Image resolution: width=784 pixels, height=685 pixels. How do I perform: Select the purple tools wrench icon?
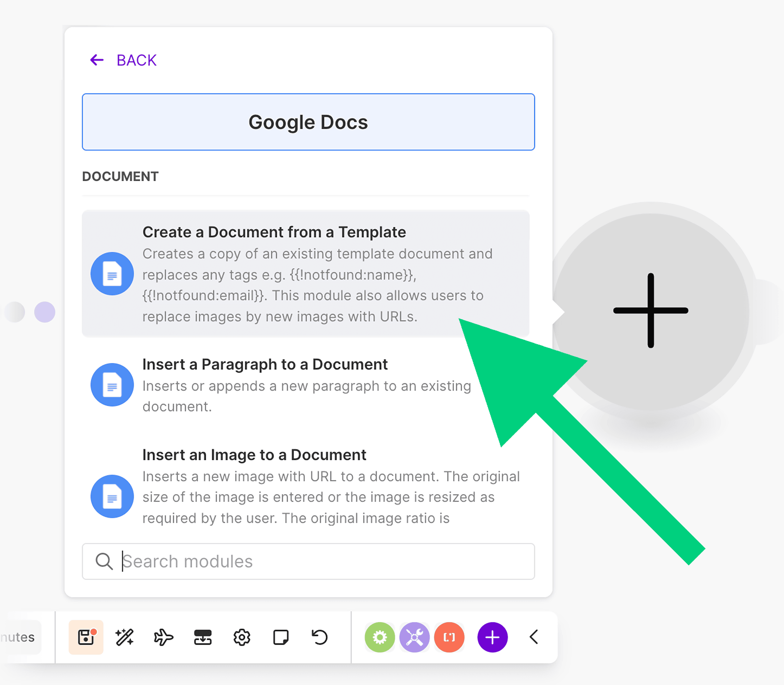pyautogui.click(x=415, y=637)
